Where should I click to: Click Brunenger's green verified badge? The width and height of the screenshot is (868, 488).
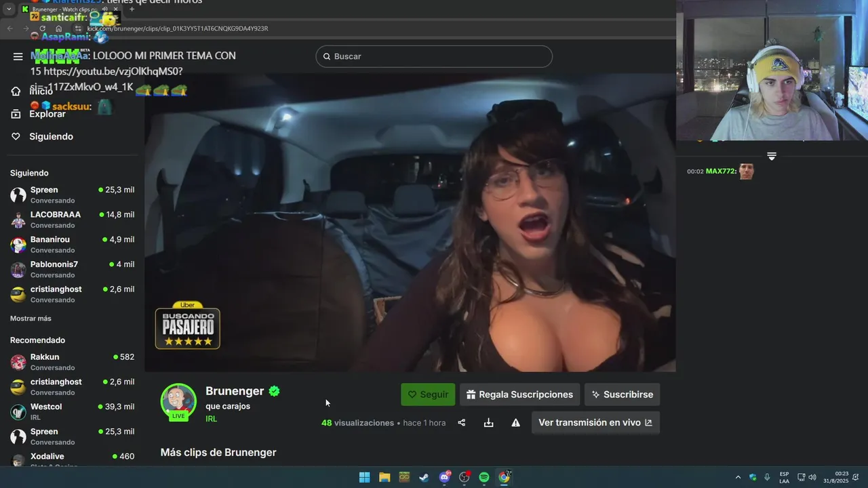tap(274, 391)
